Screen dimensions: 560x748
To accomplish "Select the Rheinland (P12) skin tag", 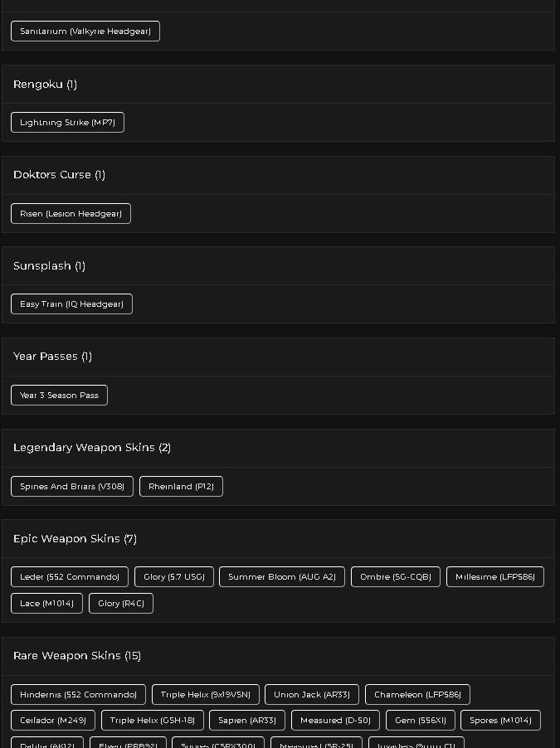I will 181,486.
